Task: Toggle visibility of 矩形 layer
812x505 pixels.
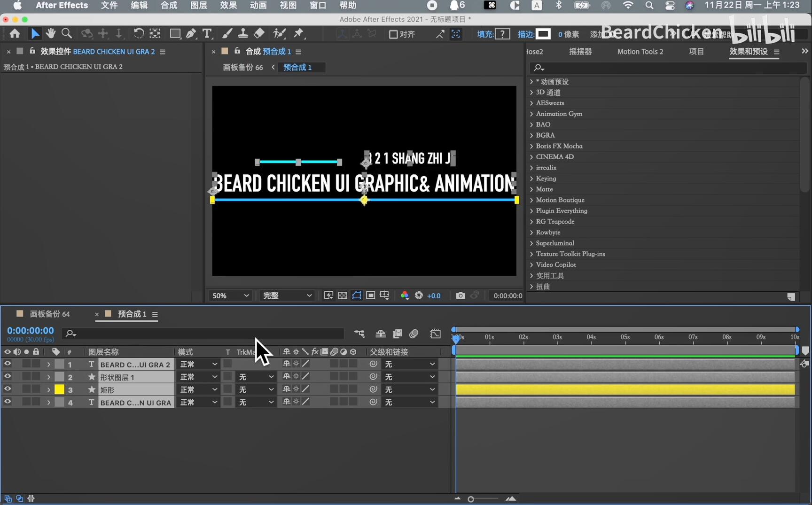Action: pos(8,389)
